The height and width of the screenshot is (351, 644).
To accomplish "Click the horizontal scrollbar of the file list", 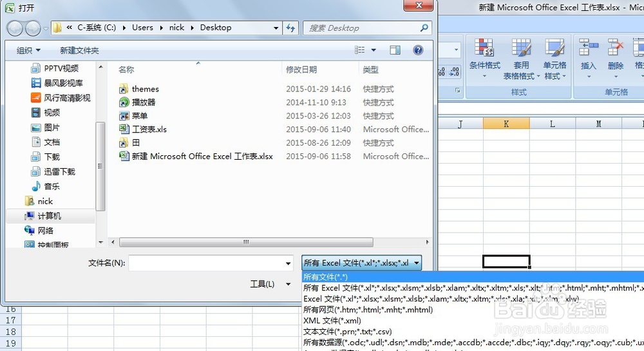I will [x=246, y=242].
